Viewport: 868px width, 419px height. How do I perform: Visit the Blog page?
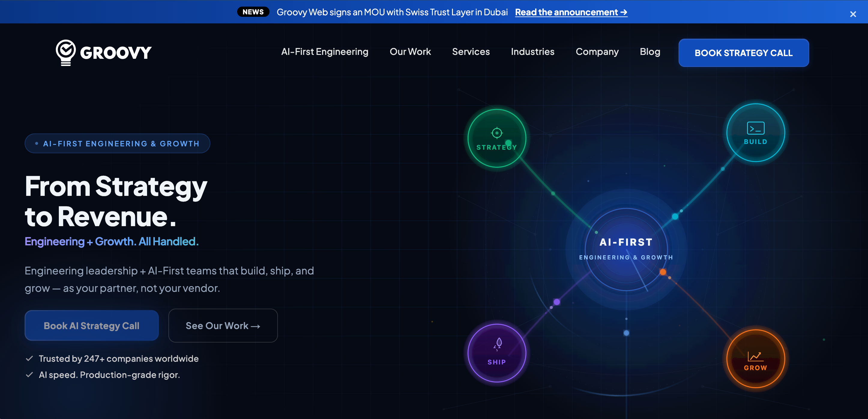point(650,52)
